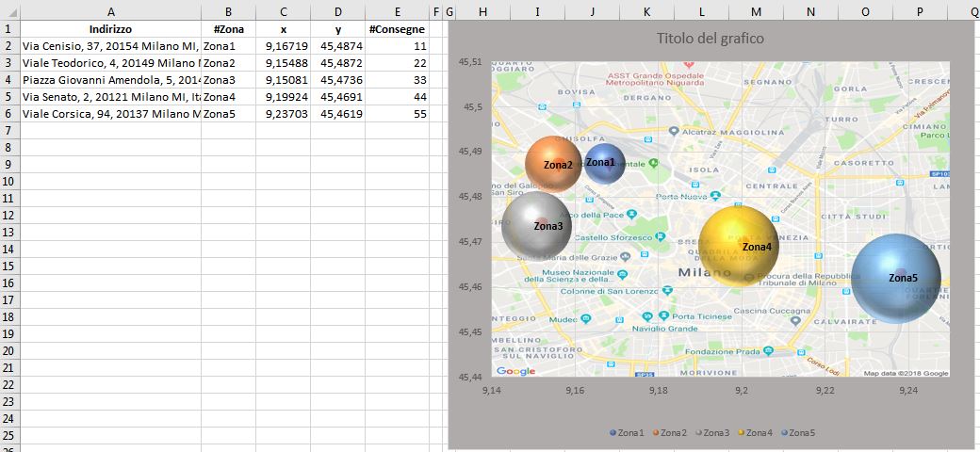Select deliveries cell with value 44
980x452 pixels.
(397, 96)
